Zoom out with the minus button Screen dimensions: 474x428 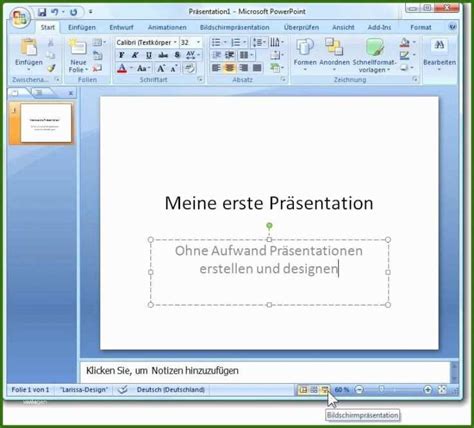click(359, 389)
